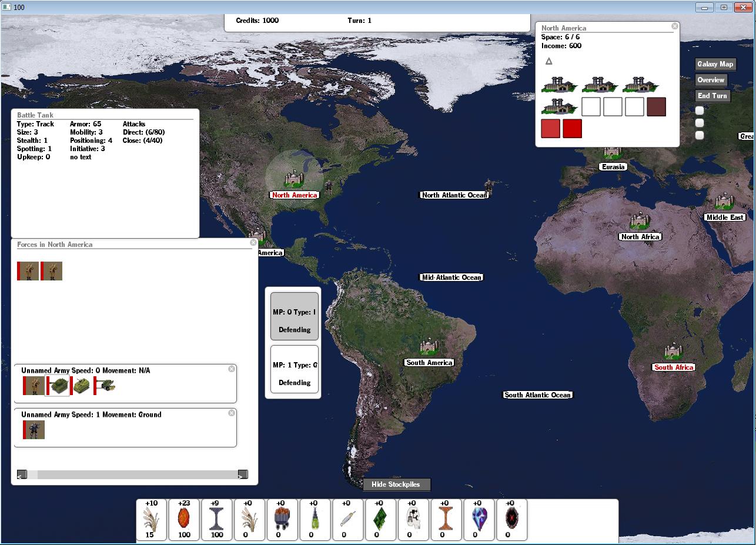
Task: Click the Eurasia label
Action: pos(613,167)
